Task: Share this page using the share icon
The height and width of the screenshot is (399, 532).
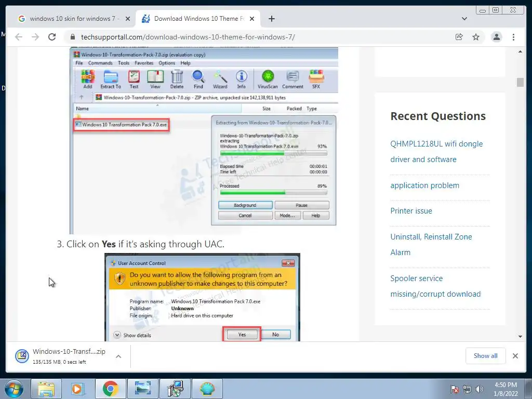Action: tap(459, 37)
